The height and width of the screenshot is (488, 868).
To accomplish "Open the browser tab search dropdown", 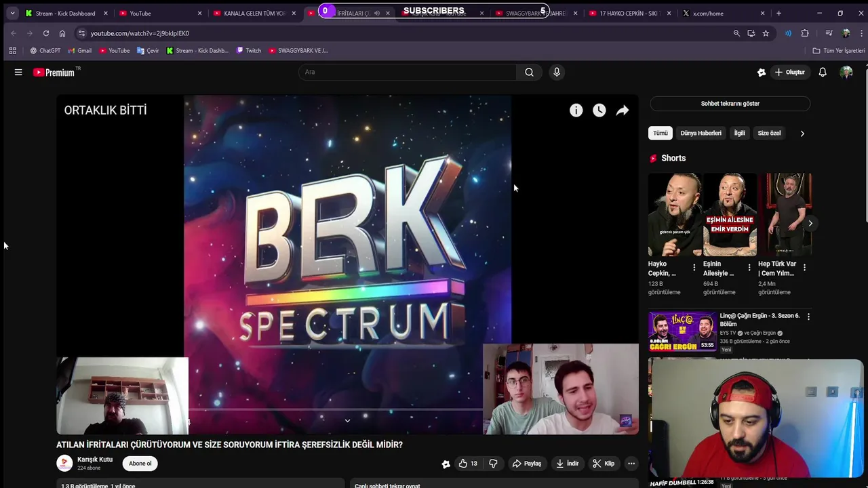I will pos(12,13).
